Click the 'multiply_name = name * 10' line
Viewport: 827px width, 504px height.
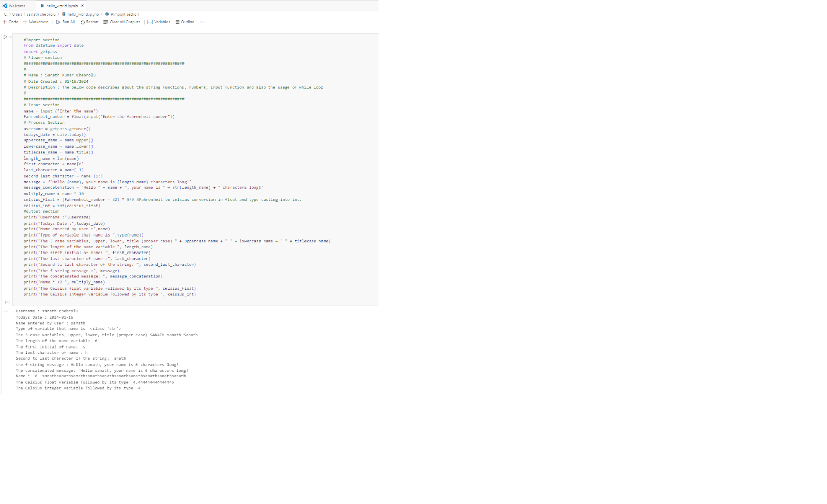(x=53, y=194)
